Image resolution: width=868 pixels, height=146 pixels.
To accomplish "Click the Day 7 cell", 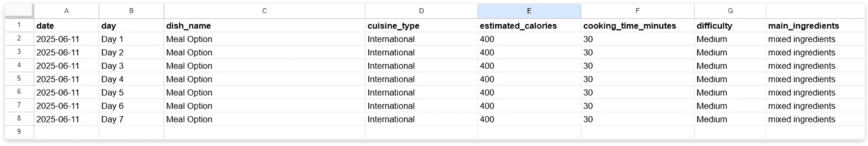I will [131, 119].
